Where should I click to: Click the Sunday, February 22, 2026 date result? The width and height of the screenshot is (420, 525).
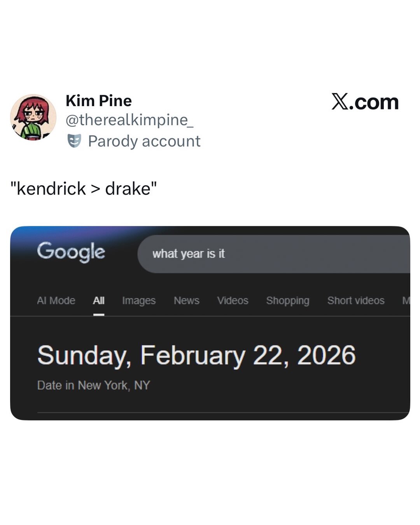click(x=196, y=355)
